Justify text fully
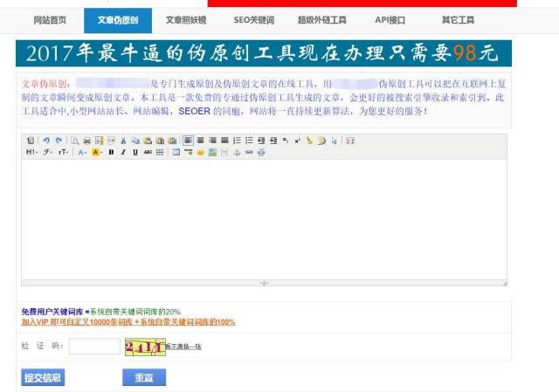 pyautogui.click(x=224, y=141)
